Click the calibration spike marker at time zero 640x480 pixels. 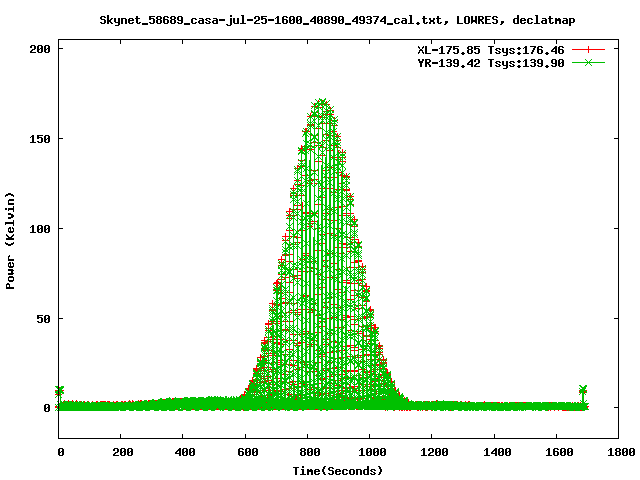pyautogui.click(x=60, y=391)
